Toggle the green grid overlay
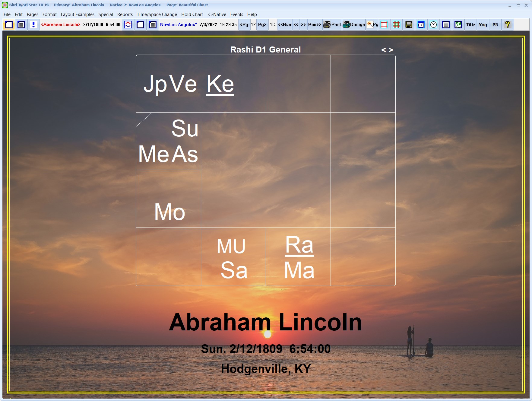The width and height of the screenshot is (532, 401). pos(396,25)
